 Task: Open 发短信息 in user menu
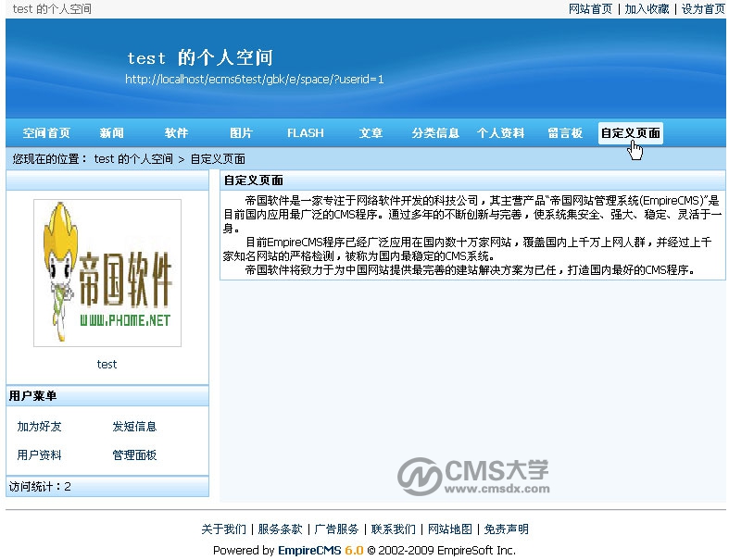[x=134, y=427]
